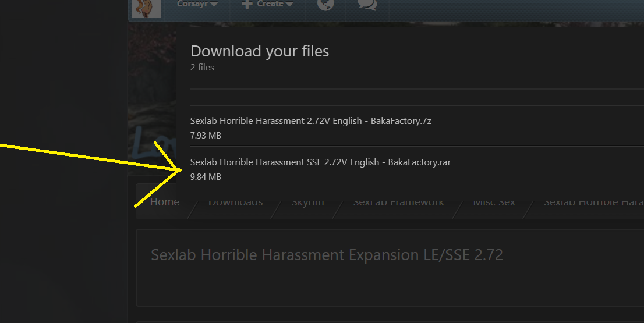Click the 7.93 MB size text

tap(206, 136)
